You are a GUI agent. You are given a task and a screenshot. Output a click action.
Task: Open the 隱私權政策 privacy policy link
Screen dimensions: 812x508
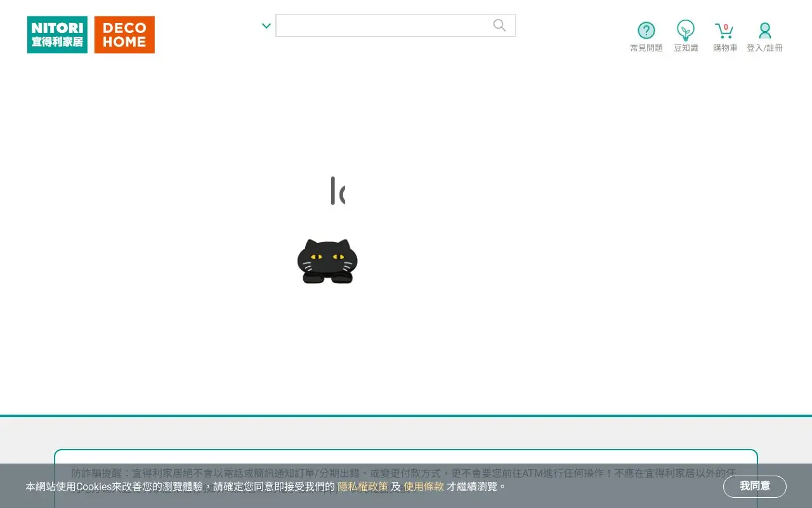[363, 486]
